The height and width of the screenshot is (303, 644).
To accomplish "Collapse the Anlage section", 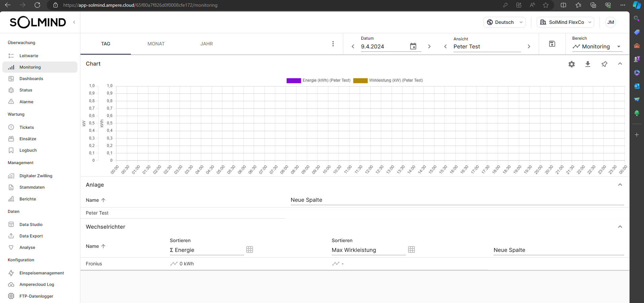I will pyautogui.click(x=620, y=185).
